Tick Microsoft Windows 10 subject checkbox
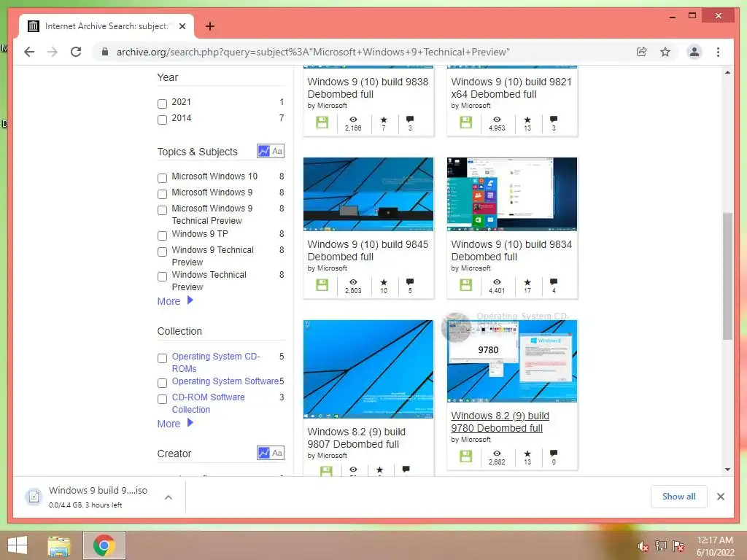Viewport: 747px width, 560px height. point(162,178)
